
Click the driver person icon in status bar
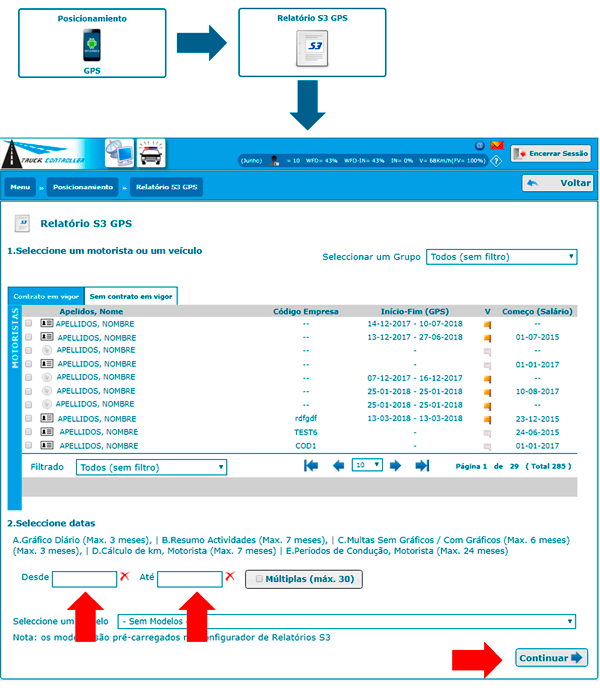click(274, 160)
